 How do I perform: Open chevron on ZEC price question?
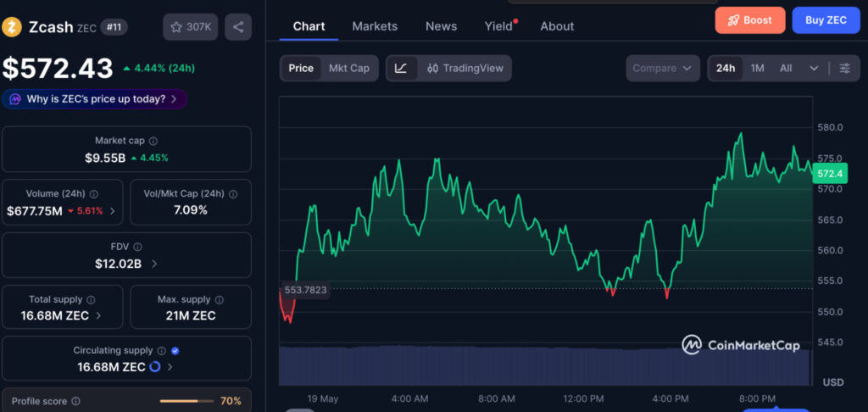(x=174, y=99)
